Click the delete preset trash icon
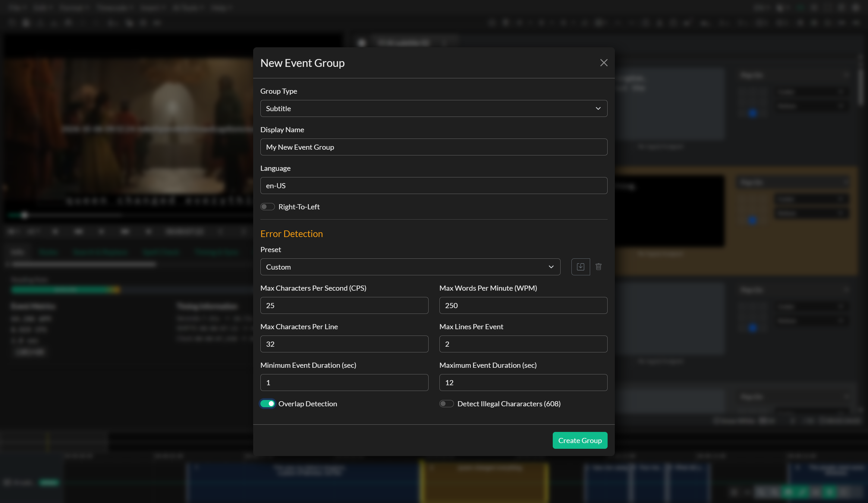Image resolution: width=868 pixels, height=503 pixels. point(598,267)
